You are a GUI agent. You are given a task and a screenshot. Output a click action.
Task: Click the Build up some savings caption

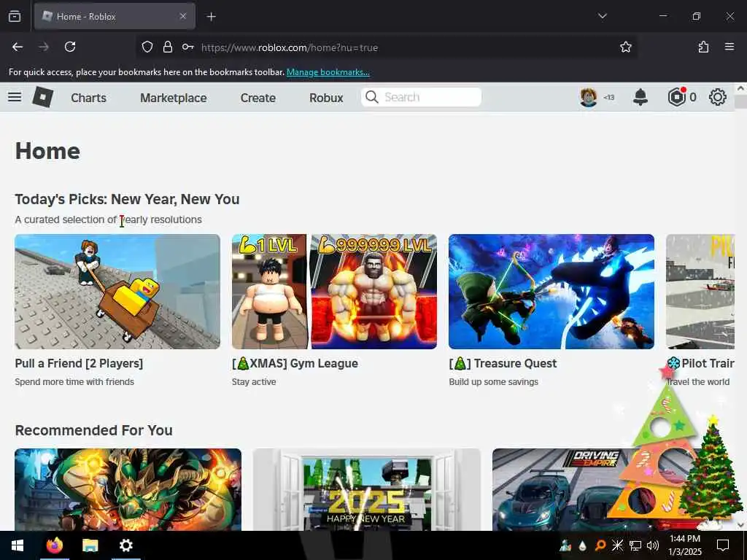pyautogui.click(x=494, y=382)
